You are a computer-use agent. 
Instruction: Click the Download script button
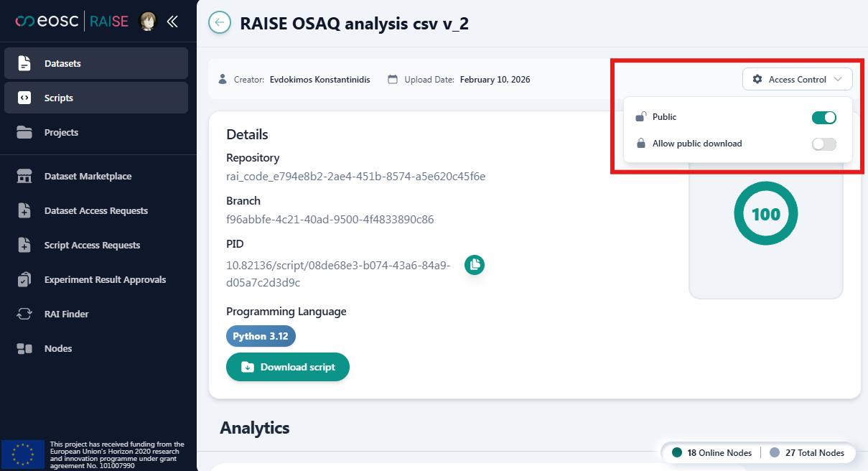click(287, 367)
